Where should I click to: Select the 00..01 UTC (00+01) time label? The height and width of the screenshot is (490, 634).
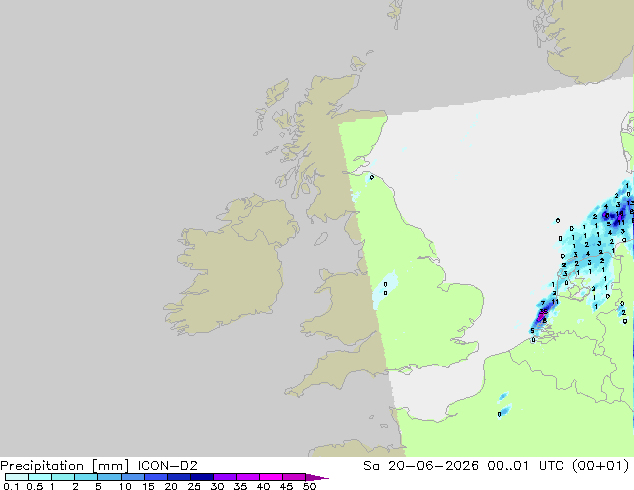point(558,466)
